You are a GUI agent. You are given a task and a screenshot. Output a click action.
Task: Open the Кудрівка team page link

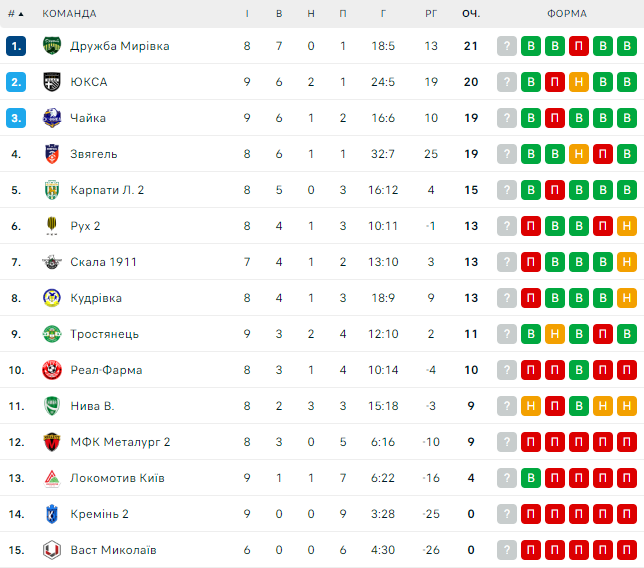[96, 298]
